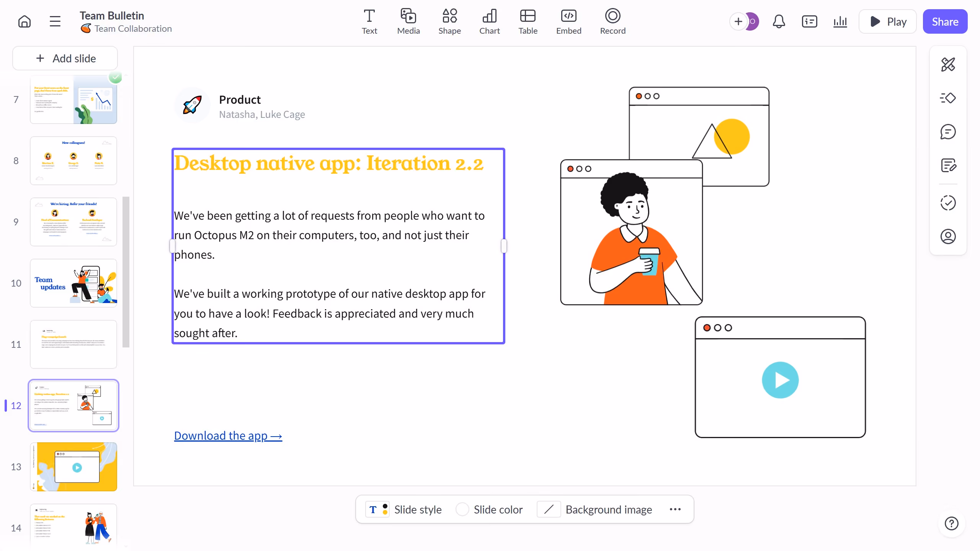This screenshot has height=551, width=980.
Task: Open the analytics bar chart icon
Action: [x=840, y=21]
